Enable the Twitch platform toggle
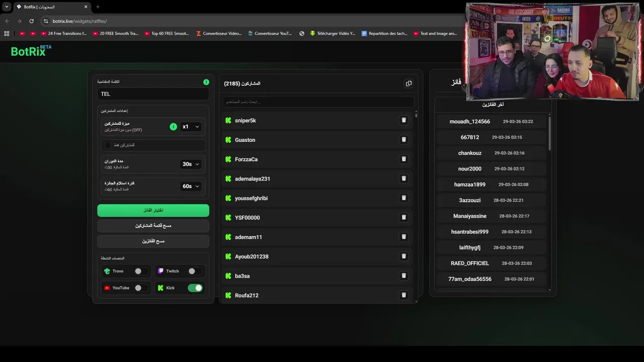Screen dimensions: 644x362 click(x=194, y=271)
